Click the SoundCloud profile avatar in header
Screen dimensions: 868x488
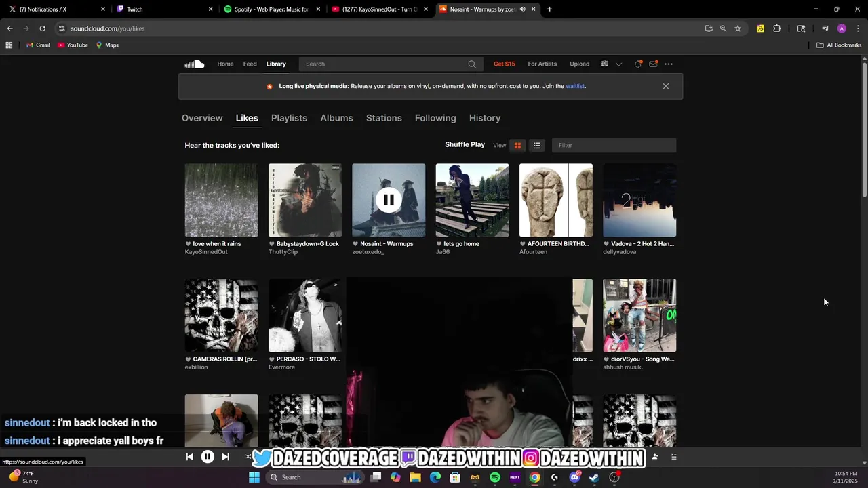click(x=604, y=64)
